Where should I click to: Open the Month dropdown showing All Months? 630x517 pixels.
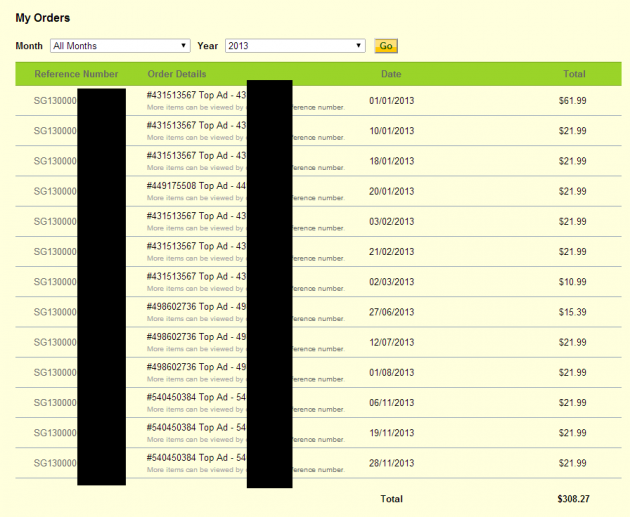120,46
